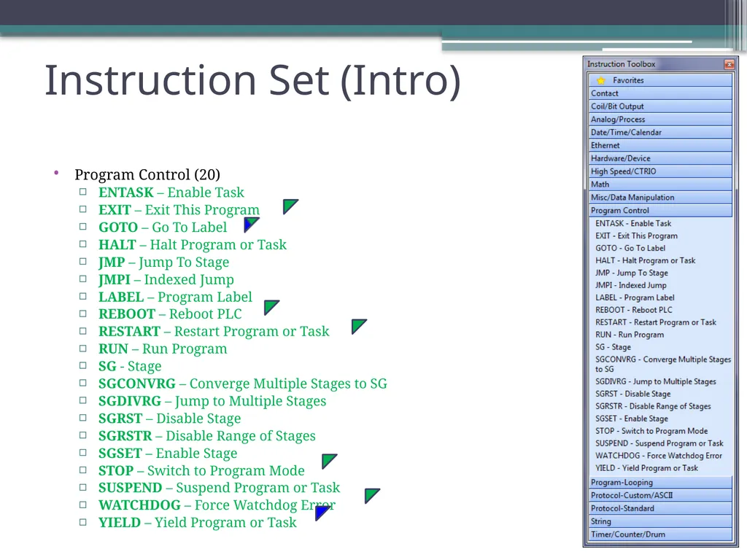
Task: Expand the Timer/Counter/Drum category
Action: point(660,534)
